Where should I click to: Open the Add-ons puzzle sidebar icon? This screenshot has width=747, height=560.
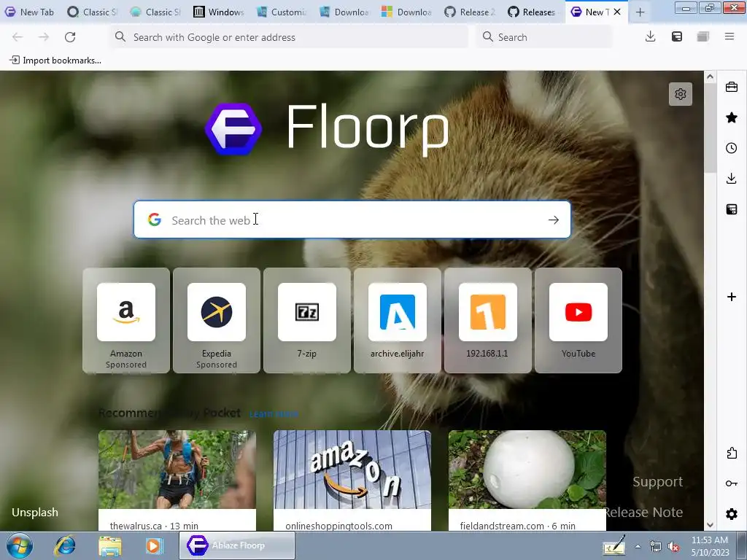(731, 453)
